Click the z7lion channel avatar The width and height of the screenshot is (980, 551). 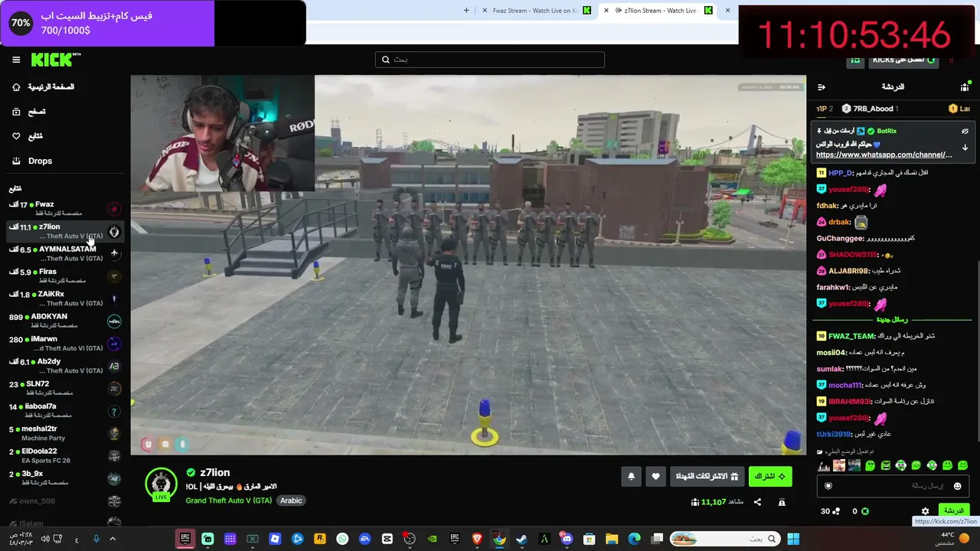click(161, 484)
